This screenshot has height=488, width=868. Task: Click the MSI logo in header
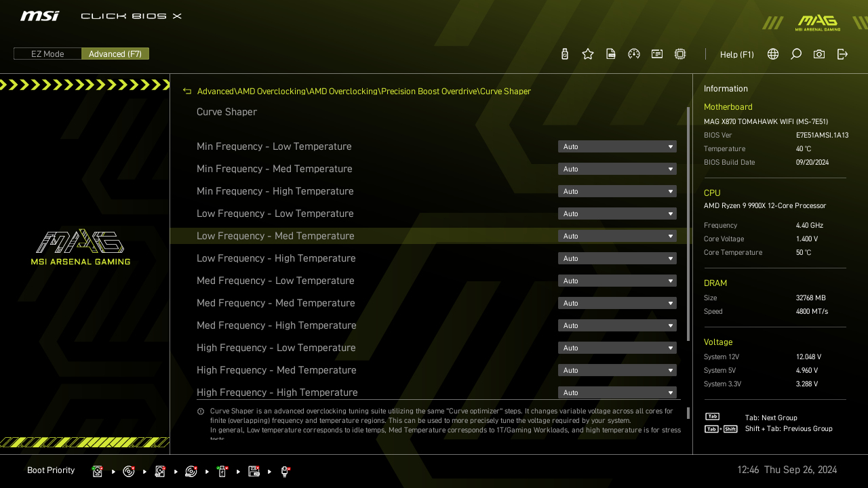coord(39,16)
